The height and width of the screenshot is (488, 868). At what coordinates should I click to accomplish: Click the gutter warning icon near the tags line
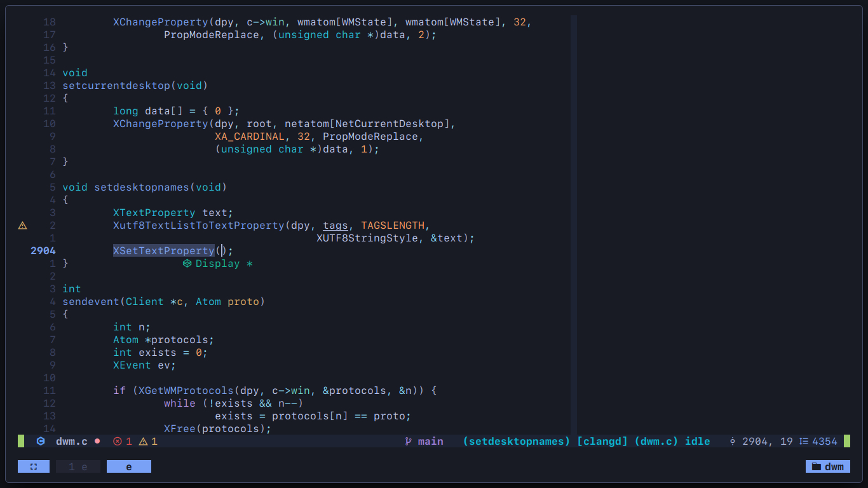point(22,225)
